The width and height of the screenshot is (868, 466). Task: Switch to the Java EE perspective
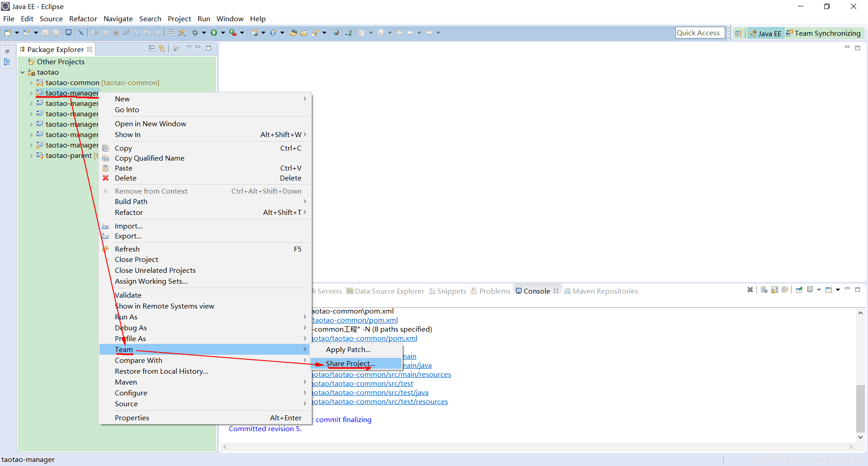(765, 33)
